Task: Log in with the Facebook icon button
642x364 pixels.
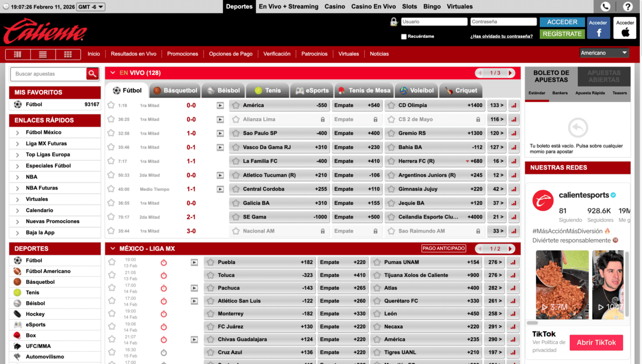Action: [598, 28]
